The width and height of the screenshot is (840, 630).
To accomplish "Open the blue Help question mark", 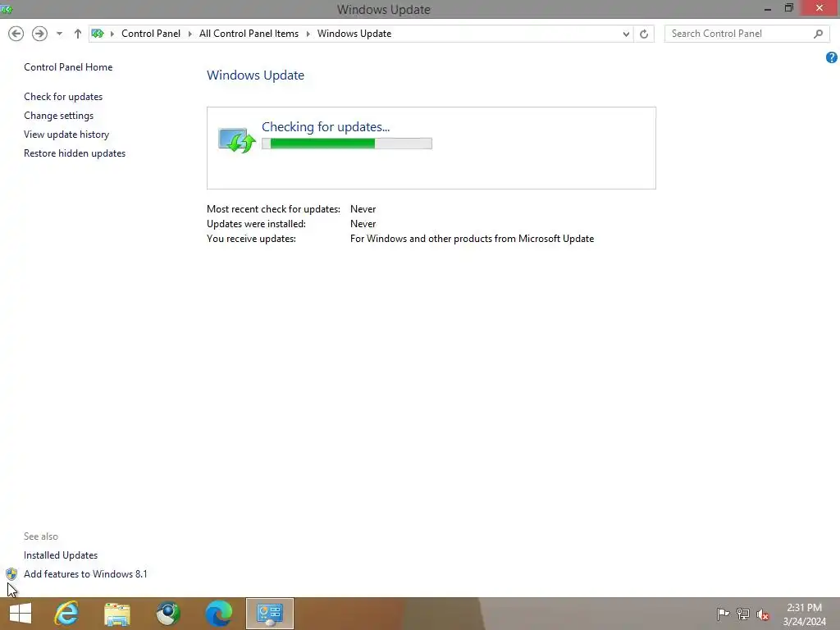I will click(x=832, y=57).
